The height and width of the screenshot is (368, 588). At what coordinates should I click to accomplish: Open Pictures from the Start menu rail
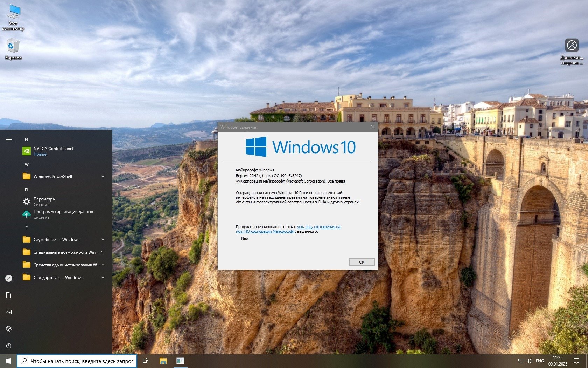click(x=9, y=312)
